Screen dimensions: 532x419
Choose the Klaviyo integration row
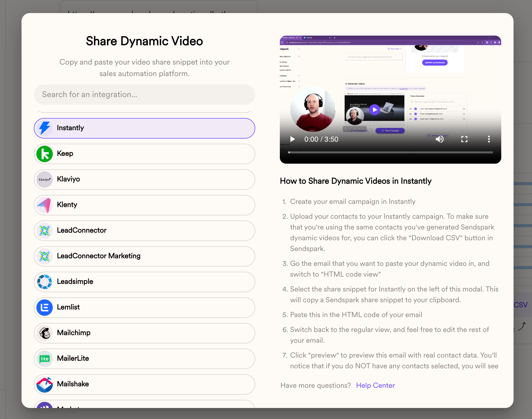pos(145,179)
